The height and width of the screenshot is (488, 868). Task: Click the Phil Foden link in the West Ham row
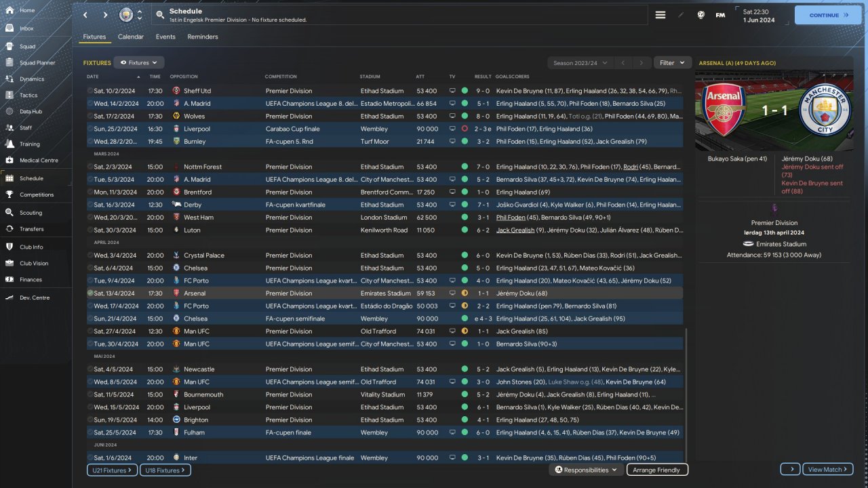pyautogui.click(x=511, y=218)
